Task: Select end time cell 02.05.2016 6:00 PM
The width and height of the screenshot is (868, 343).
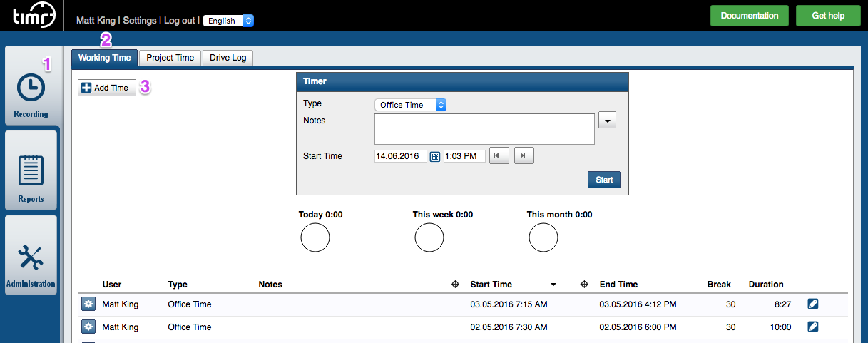Action: pyautogui.click(x=638, y=327)
